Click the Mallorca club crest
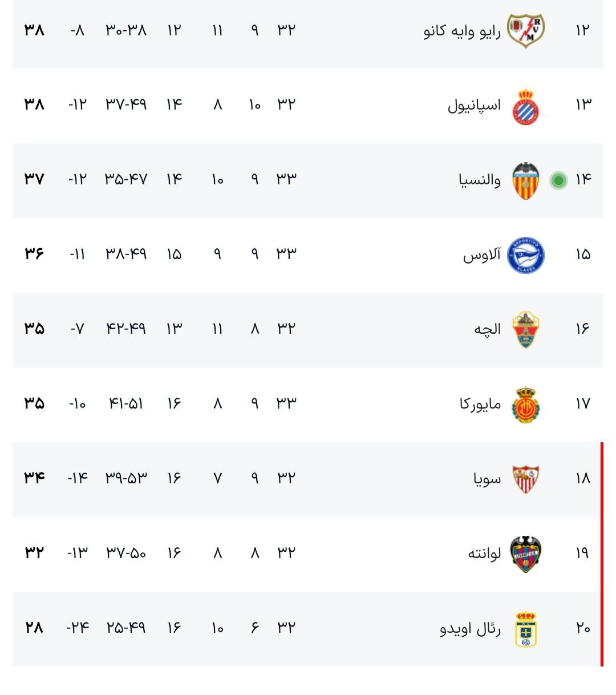616x695 pixels. pos(525,405)
